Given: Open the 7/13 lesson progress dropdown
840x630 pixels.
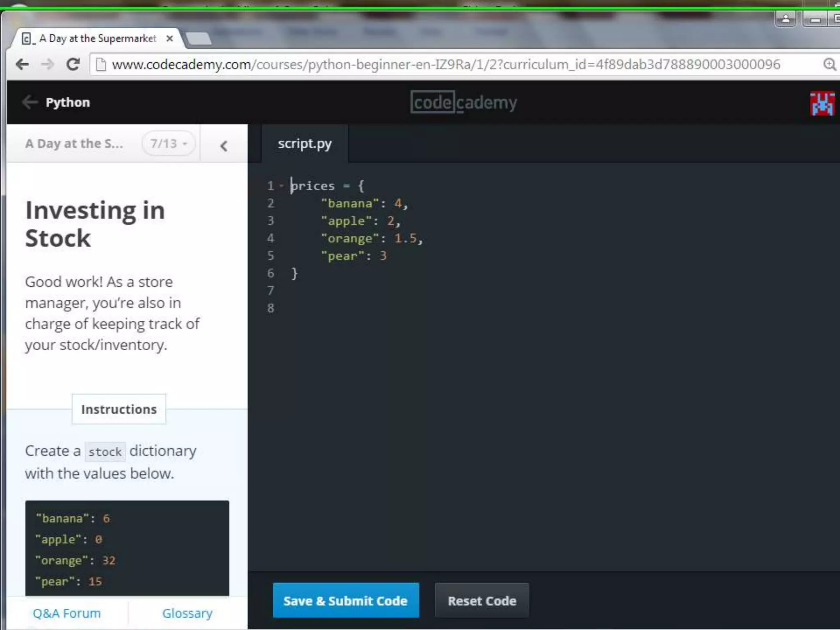Looking at the screenshot, I should (169, 144).
